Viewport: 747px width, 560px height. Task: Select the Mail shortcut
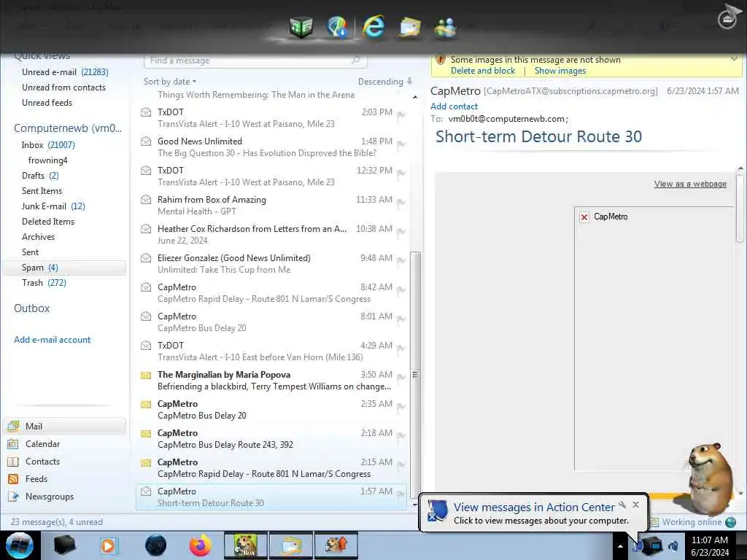click(65, 426)
